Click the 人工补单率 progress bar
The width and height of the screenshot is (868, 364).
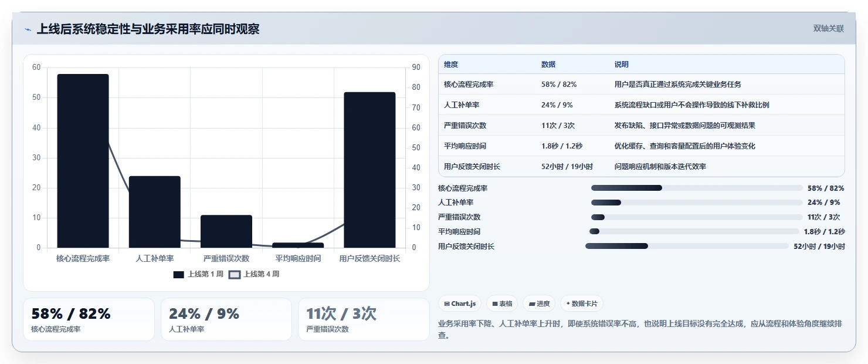pyautogui.click(x=697, y=203)
